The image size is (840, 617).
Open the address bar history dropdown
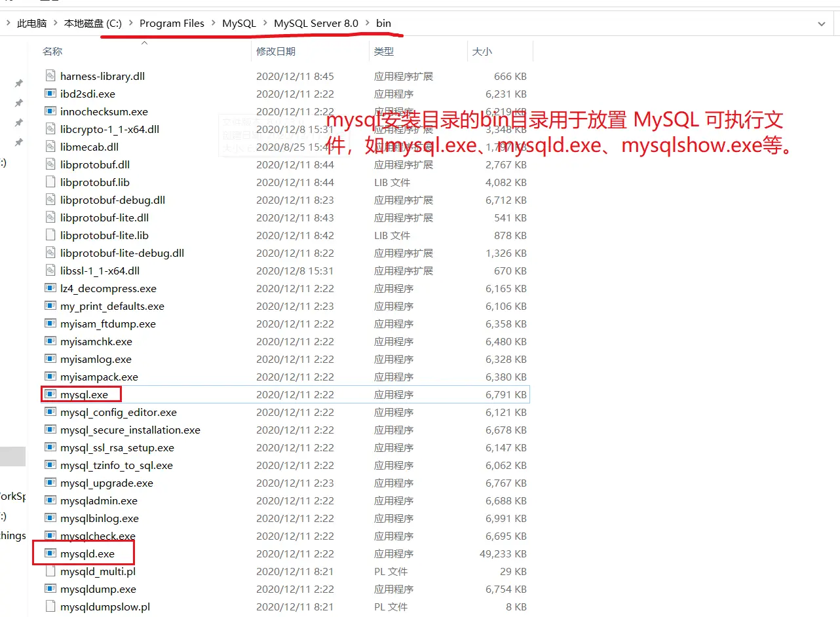(822, 24)
